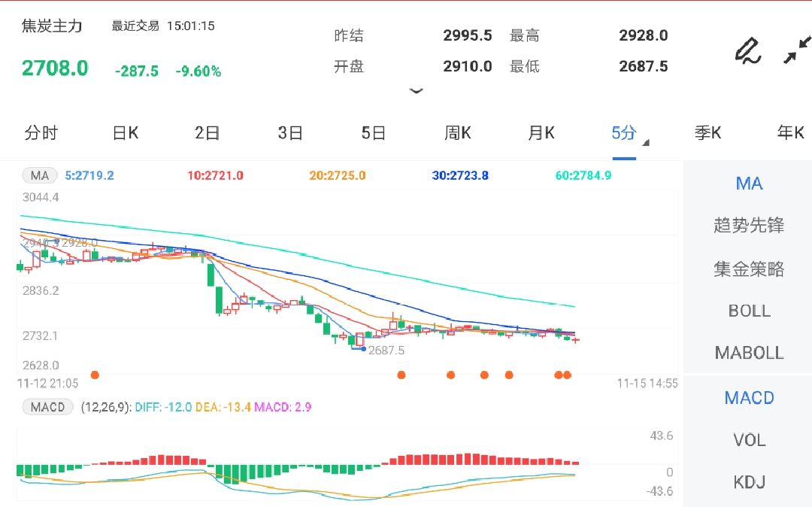Click the 最低 value 2687.5 in header
812x507 pixels.
point(643,66)
